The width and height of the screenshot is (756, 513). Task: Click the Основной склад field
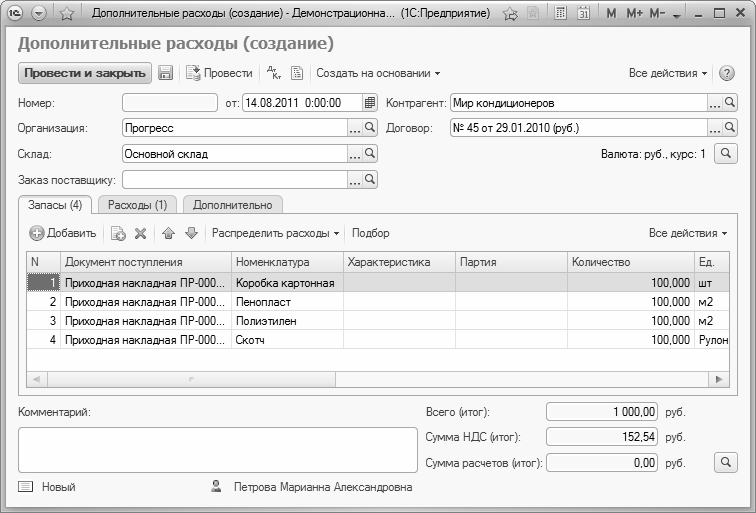click(235, 154)
